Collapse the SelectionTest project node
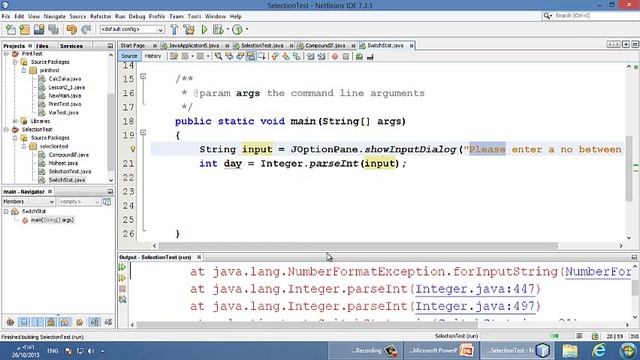Viewport: 640px width, 360px height. coord(6,129)
